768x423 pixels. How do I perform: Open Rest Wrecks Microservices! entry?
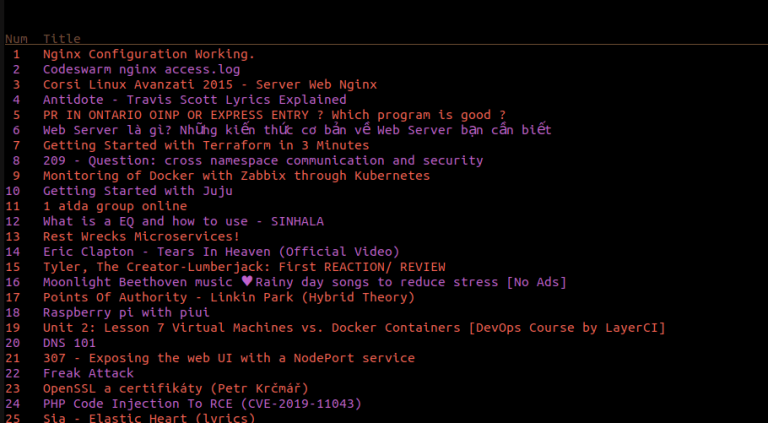point(141,236)
